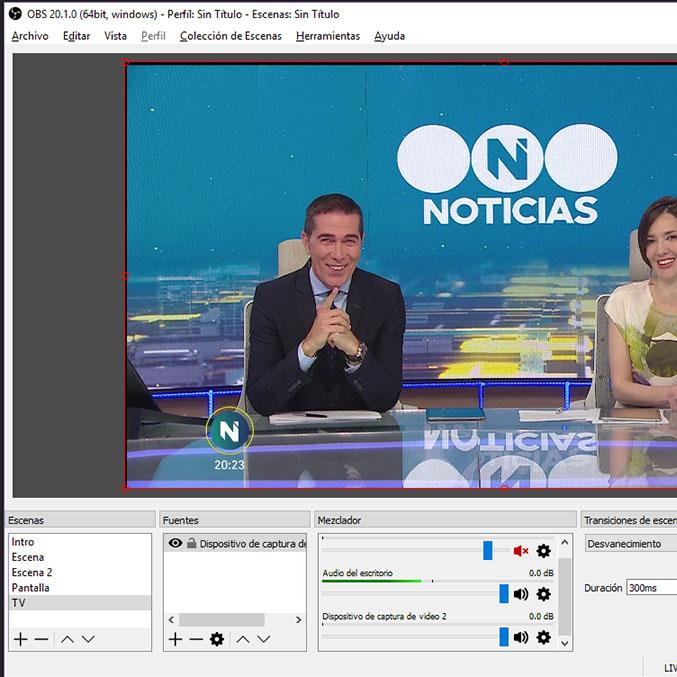Click the video preview canvas
This screenshot has width=677, height=677.
coord(402,275)
